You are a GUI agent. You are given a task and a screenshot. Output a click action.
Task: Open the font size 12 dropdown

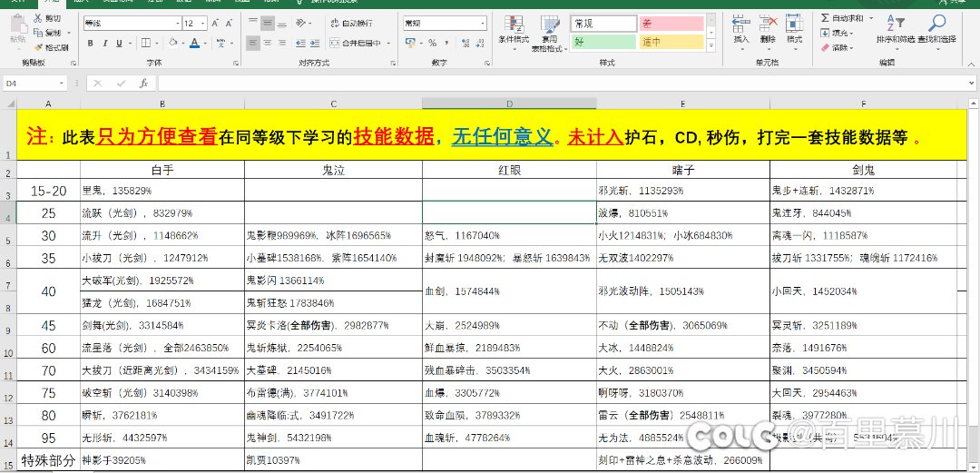[x=203, y=24]
